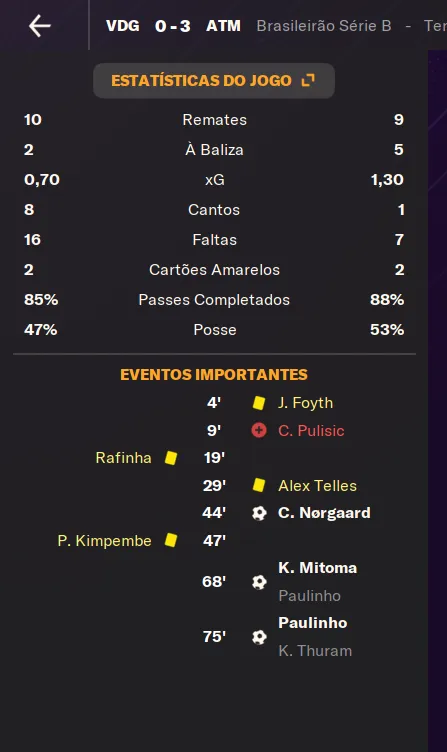Screen dimensions: 447x752
Task: Click Rafinha's yellow card icon
Action: tap(171, 458)
